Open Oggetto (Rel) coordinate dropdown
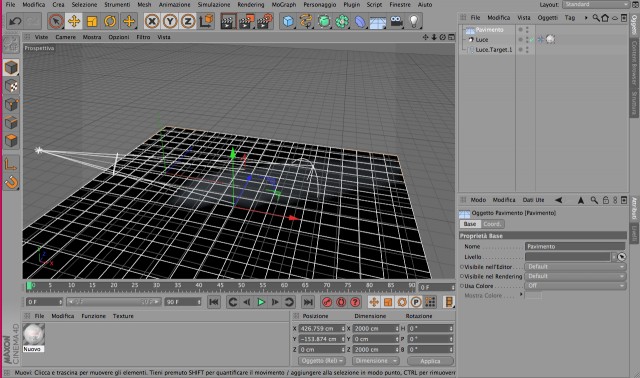Screen dimensions: 640x378 (x=322, y=361)
